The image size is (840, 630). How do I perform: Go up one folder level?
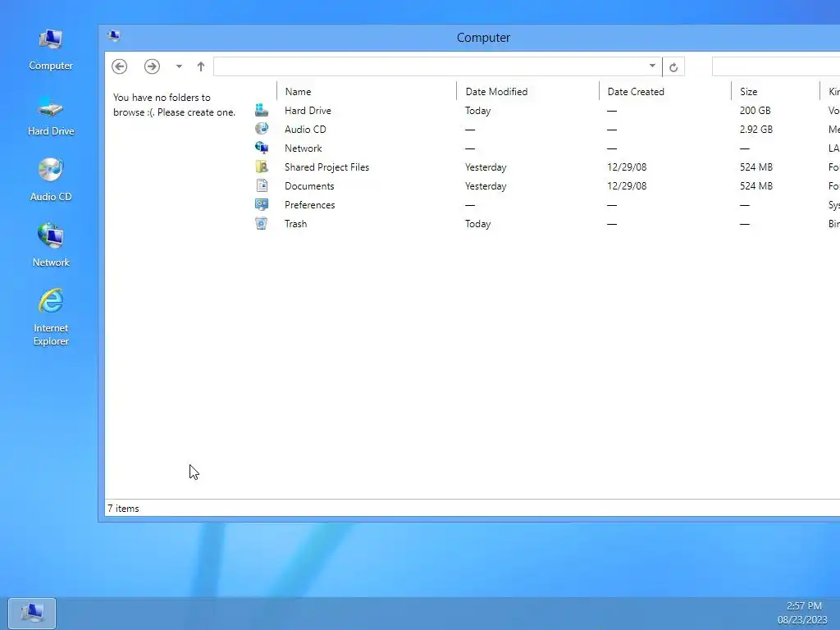(201, 66)
